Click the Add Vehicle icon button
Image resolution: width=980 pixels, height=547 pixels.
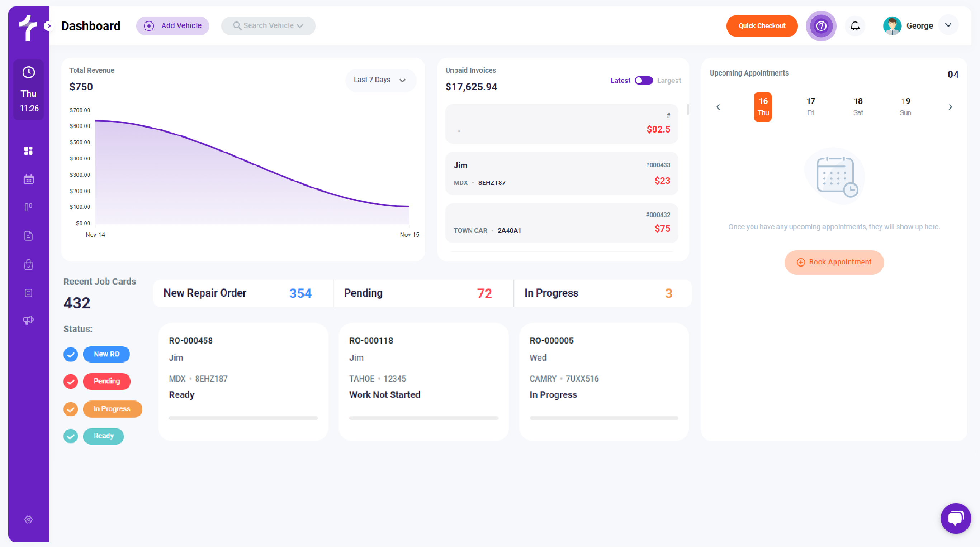point(149,25)
